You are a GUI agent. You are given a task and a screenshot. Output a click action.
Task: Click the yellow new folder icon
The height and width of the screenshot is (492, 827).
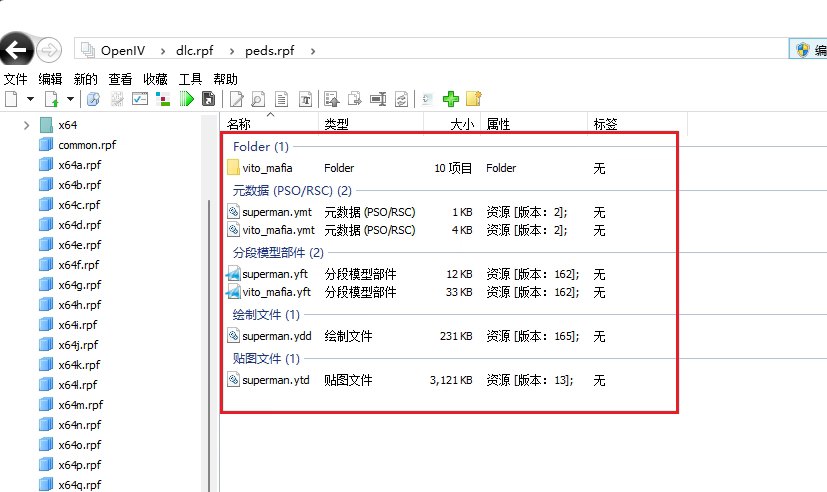coord(474,99)
